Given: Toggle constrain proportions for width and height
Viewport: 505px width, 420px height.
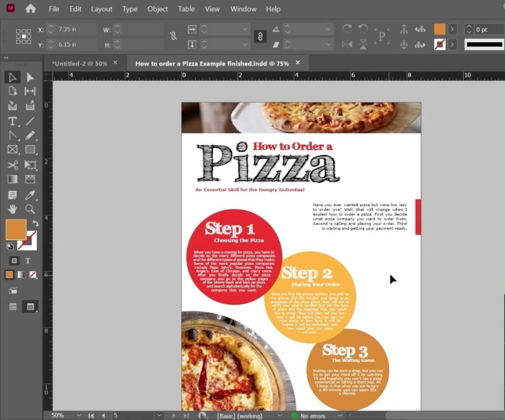Looking at the screenshot, I should (173, 35).
